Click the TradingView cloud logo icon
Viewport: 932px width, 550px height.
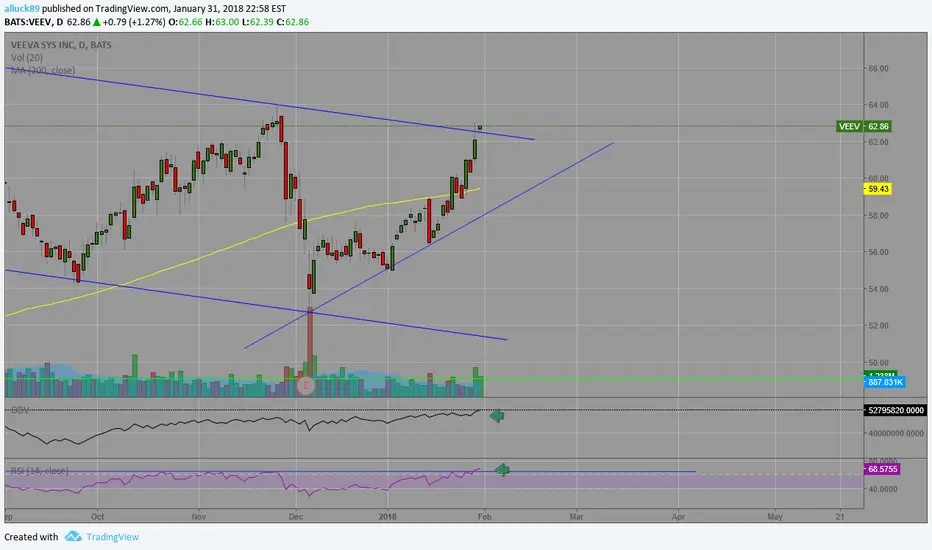[x=73, y=536]
